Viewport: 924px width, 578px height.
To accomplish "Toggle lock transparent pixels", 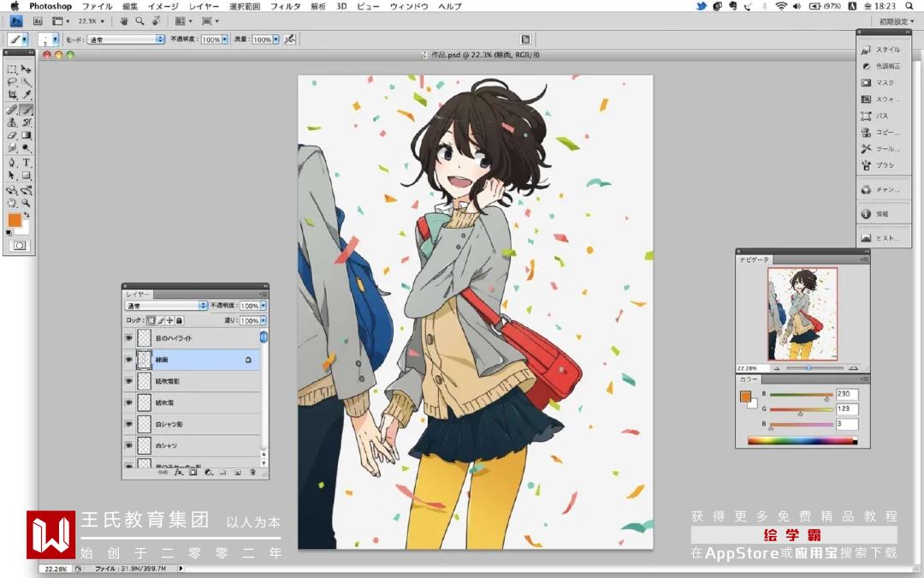I will (x=151, y=320).
